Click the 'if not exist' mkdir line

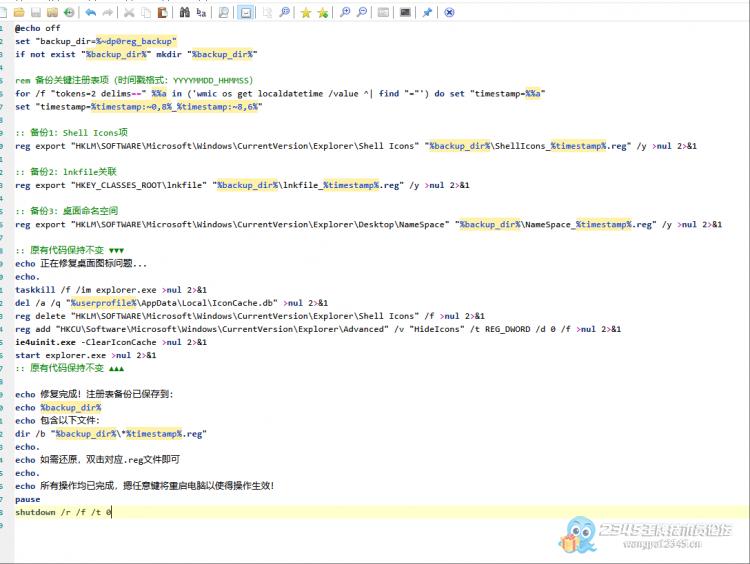tap(136, 54)
